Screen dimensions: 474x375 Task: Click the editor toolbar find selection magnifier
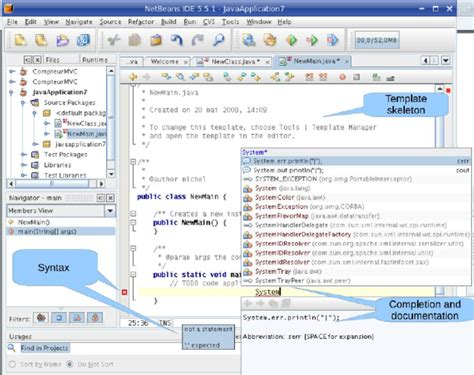(180, 77)
